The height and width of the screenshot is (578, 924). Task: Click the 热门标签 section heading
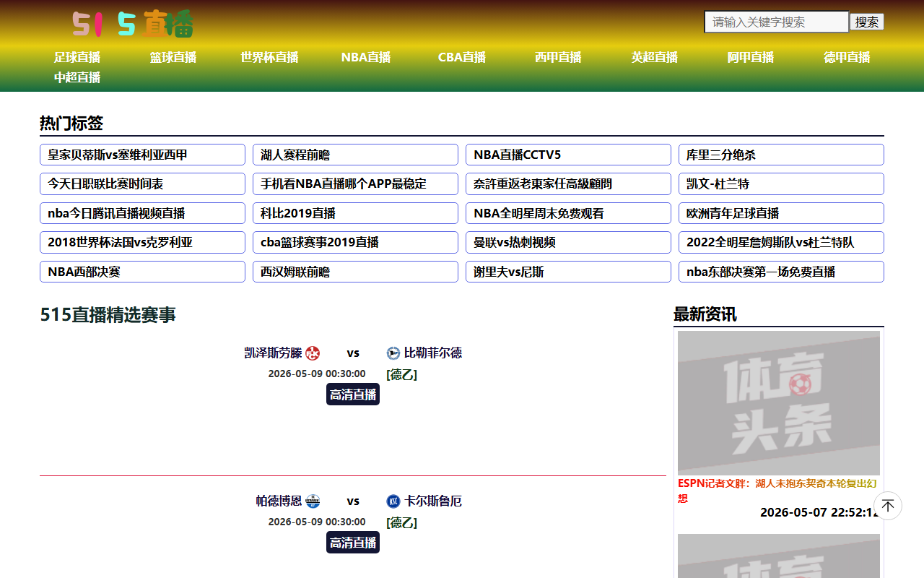pyautogui.click(x=71, y=124)
